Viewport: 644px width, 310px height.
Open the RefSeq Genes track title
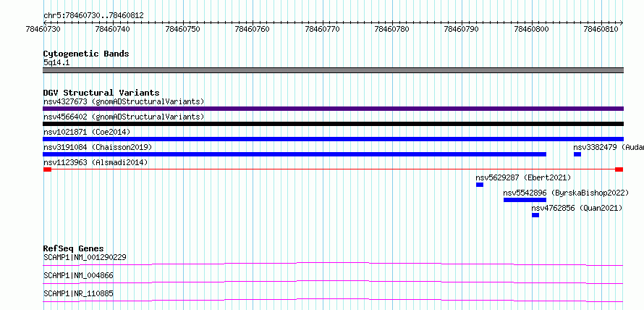(x=73, y=248)
